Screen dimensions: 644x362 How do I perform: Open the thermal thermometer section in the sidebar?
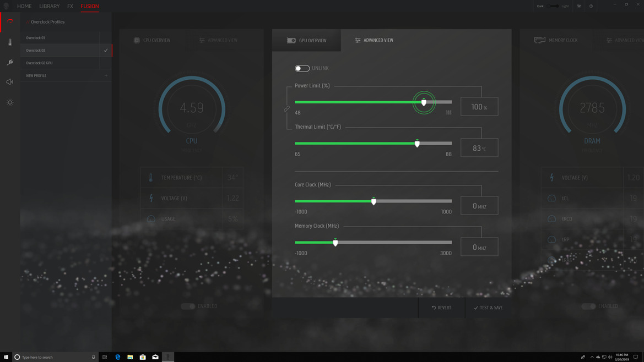pyautogui.click(x=10, y=42)
